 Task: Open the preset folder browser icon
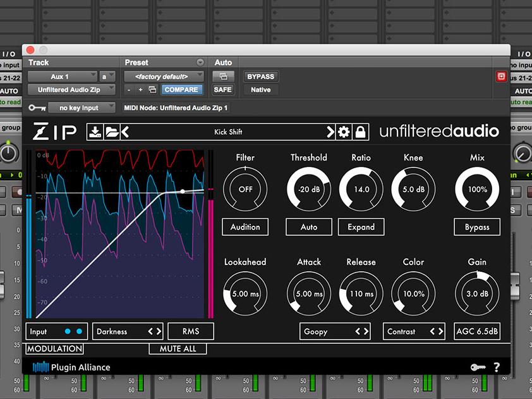(111, 132)
